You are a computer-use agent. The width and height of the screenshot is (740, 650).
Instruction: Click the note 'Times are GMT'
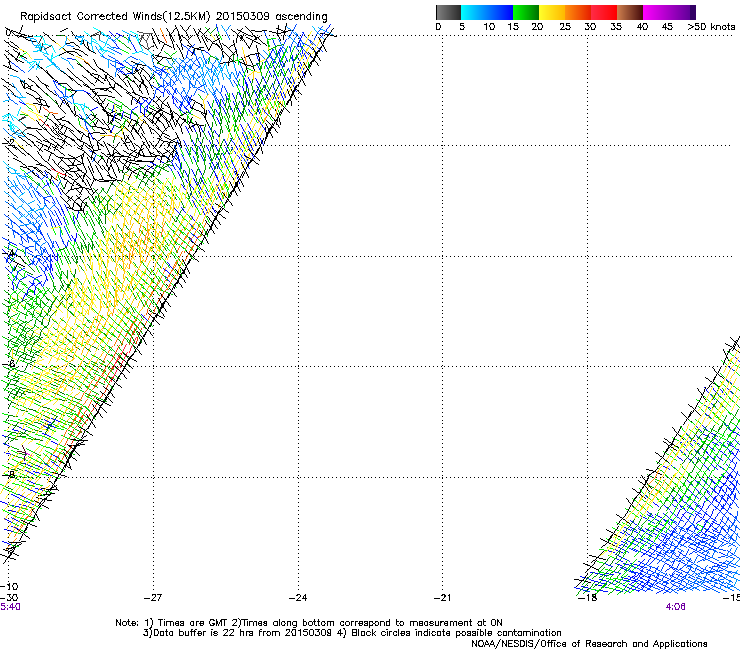pyautogui.click(x=193, y=623)
